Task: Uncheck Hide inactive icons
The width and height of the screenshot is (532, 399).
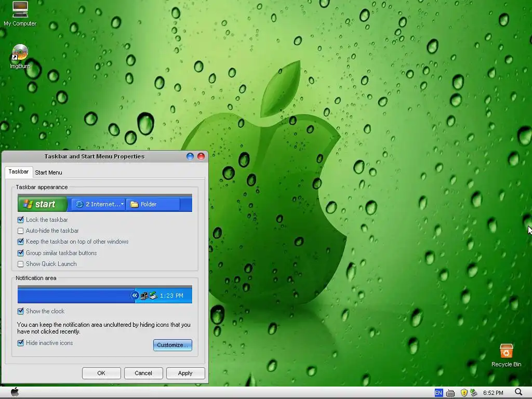Action: tap(21, 343)
